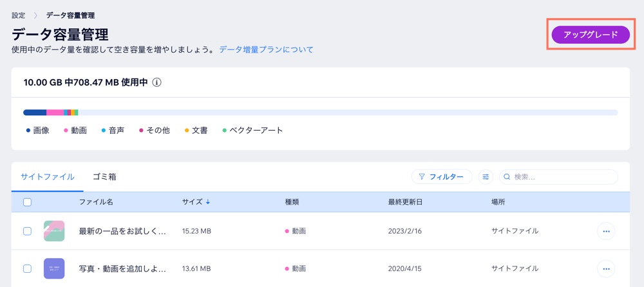Open more actions for the 13.61 MB video
Screen dimensions: 644x287
(x=605, y=268)
